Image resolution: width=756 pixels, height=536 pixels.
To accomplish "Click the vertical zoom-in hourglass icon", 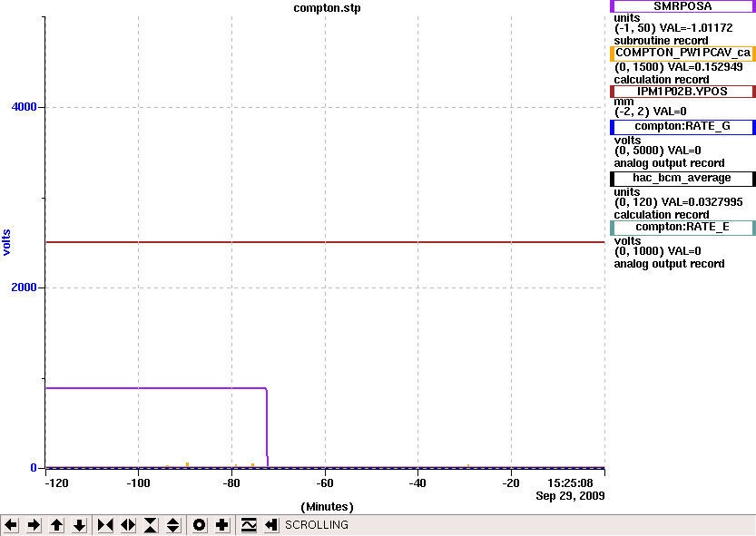I will point(151,525).
